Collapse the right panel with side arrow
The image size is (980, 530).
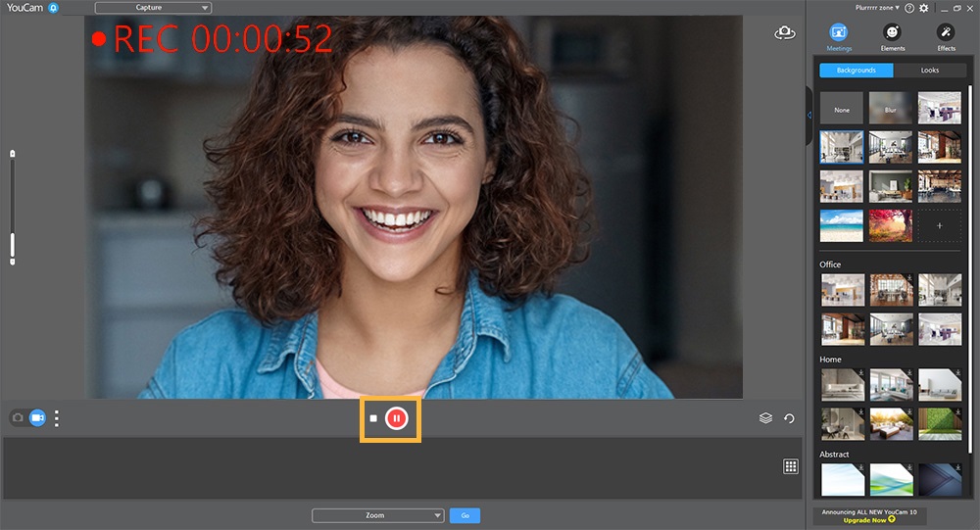tap(809, 116)
